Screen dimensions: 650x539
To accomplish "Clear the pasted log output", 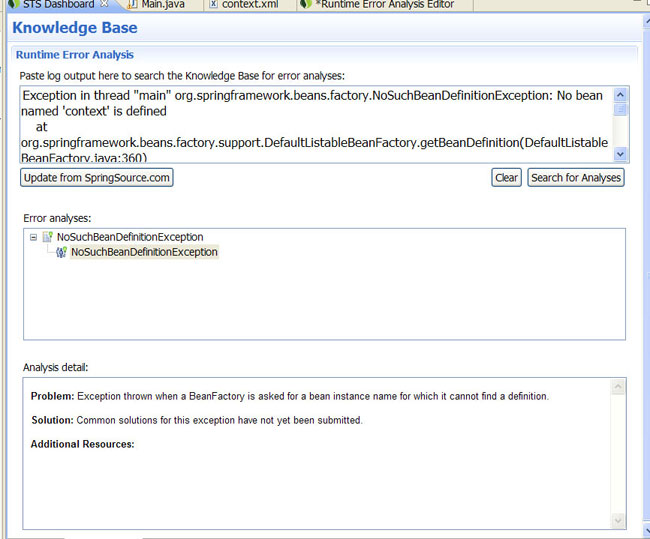I will point(507,178).
